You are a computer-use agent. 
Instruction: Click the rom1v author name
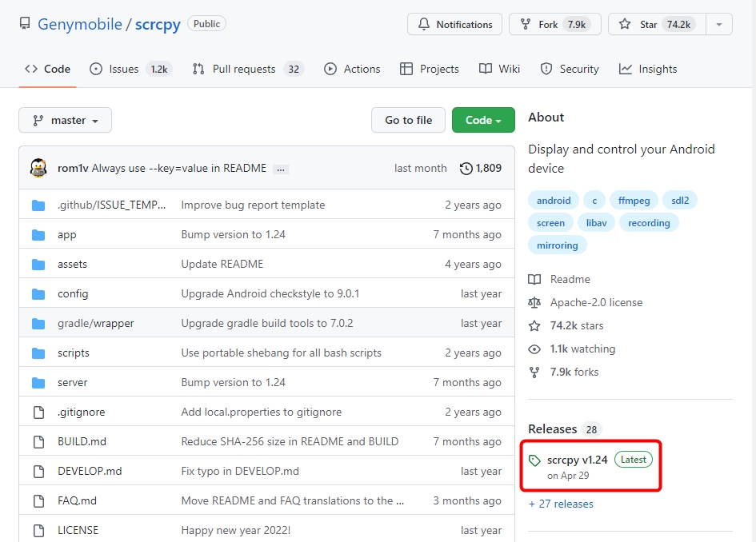click(x=73, y=168)
